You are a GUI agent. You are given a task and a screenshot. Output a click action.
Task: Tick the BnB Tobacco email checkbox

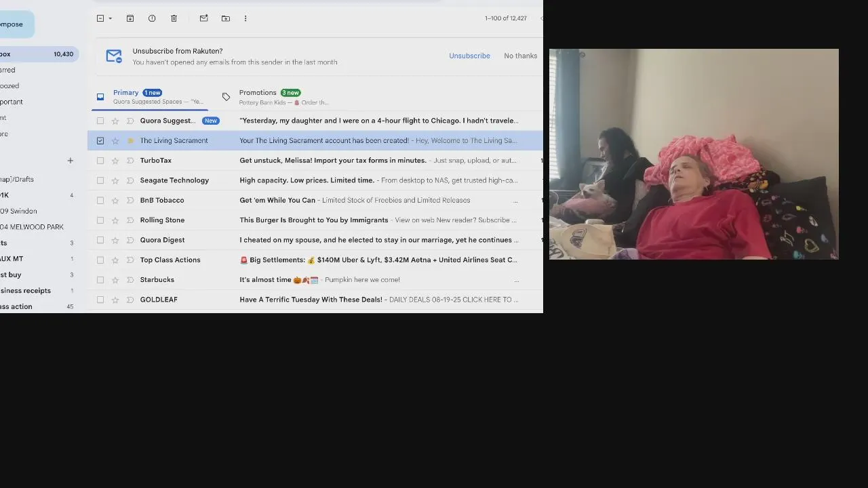(x=100, y=201)
